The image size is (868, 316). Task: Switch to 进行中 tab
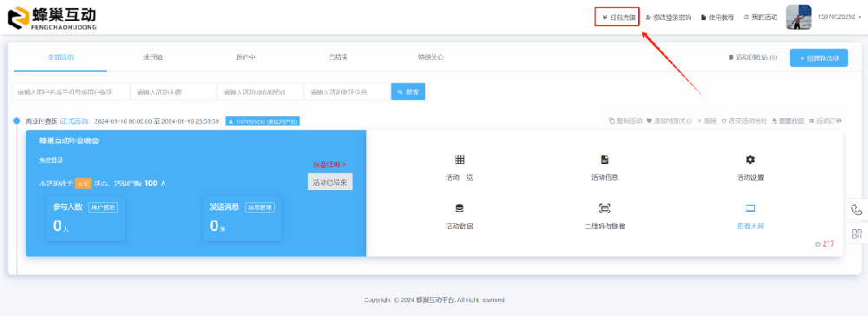246,57
